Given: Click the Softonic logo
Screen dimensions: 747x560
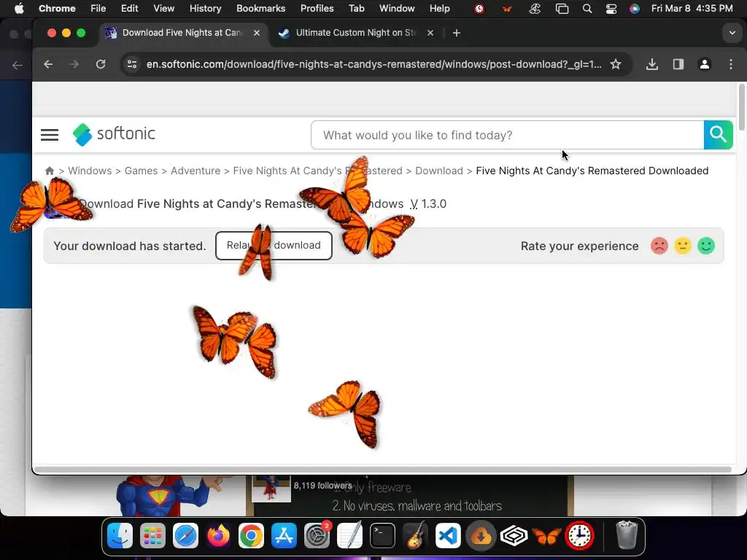Looking at the screenshot, I should pos(114,134).
